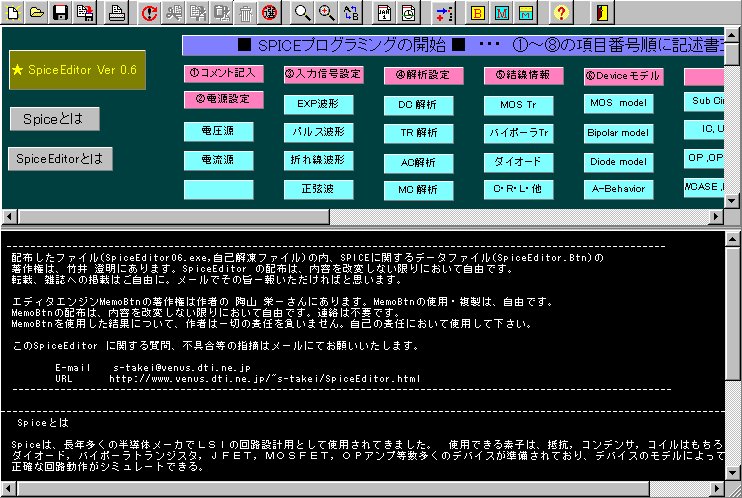Select the ③入力信号設定 header button
742x498 pixels.
[324, 75]
